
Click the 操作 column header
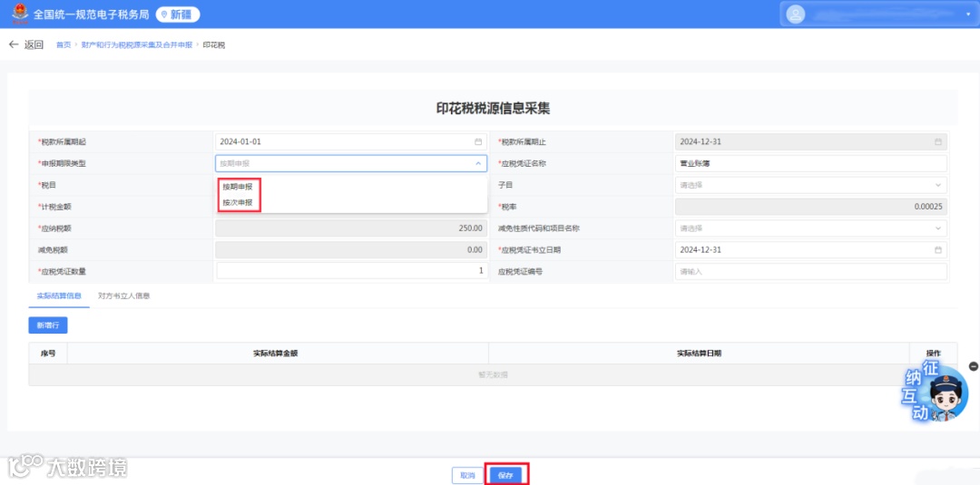tap(933, 354)
